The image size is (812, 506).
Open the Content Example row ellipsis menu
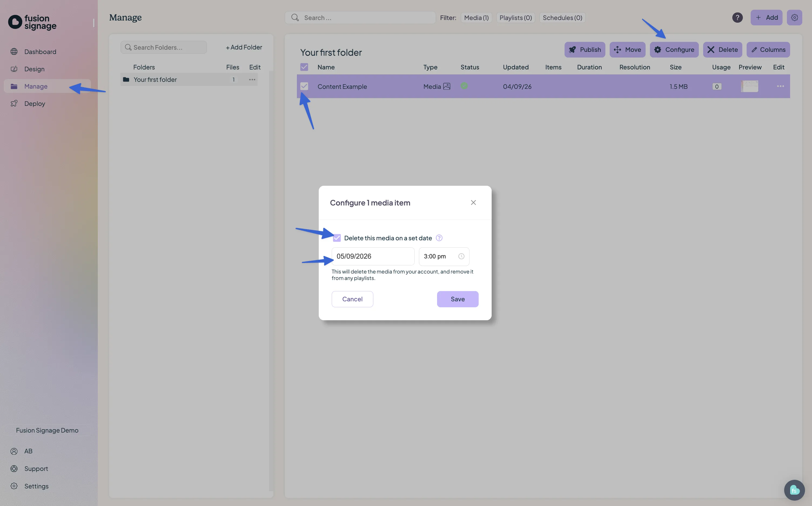click(x=780, y=86)
